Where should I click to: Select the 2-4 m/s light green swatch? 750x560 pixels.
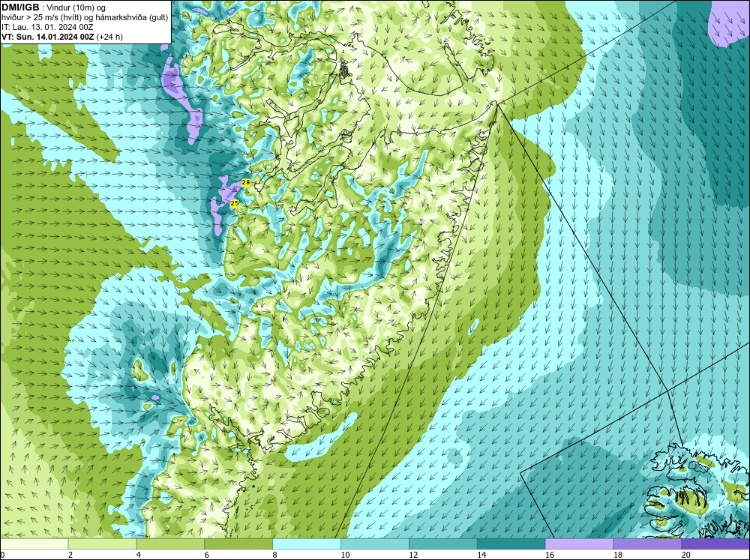coord(102,544)
